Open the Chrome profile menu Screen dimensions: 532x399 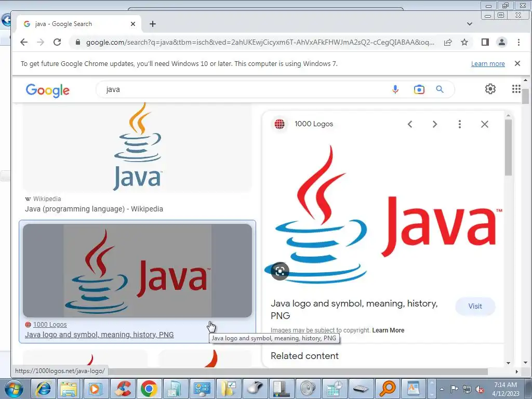pos(502,42)
